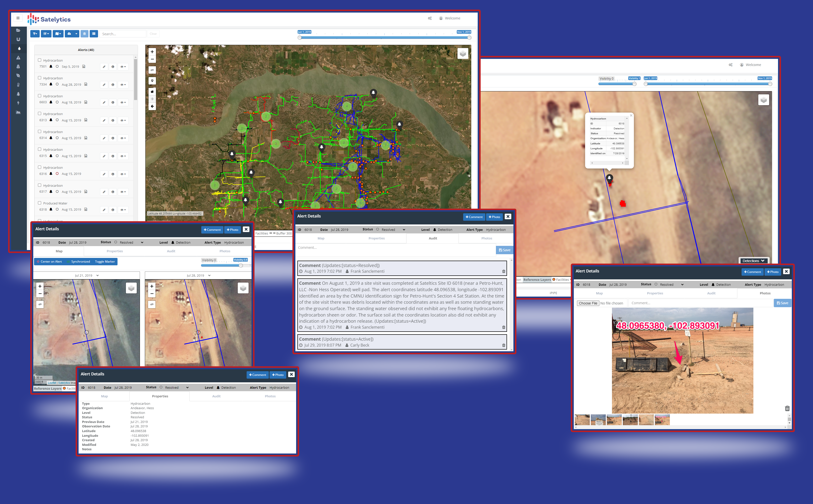Check the box for Hydrocarbon alert 6314
The image size is (813, 504).
point(39,131)
